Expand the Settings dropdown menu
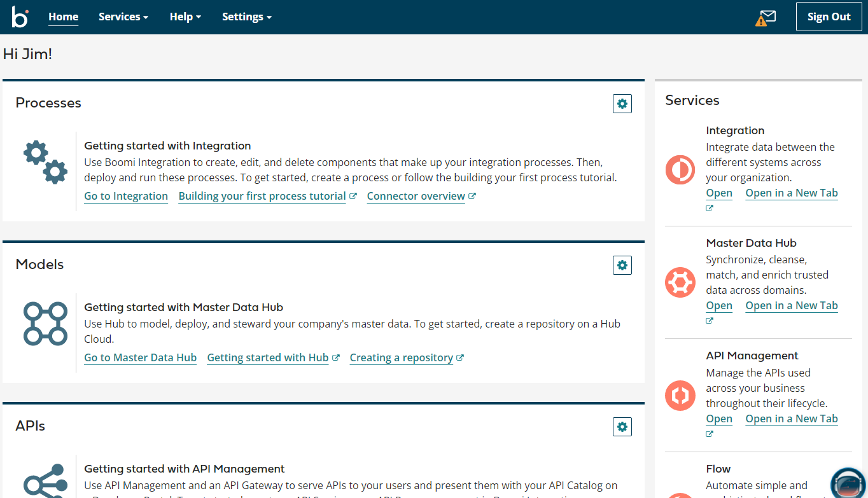Image resolution: width=868 pixels, height=498 pixels. click(247, 17)
